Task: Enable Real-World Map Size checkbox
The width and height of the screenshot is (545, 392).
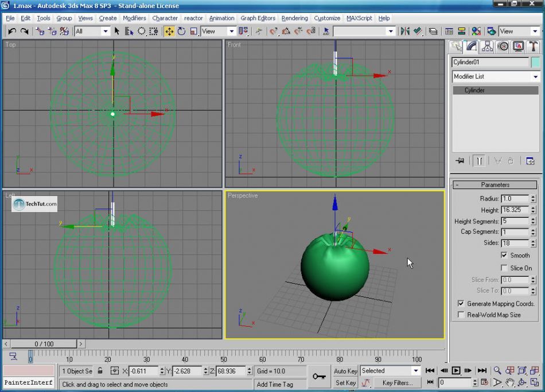Action: pos(461,315)
